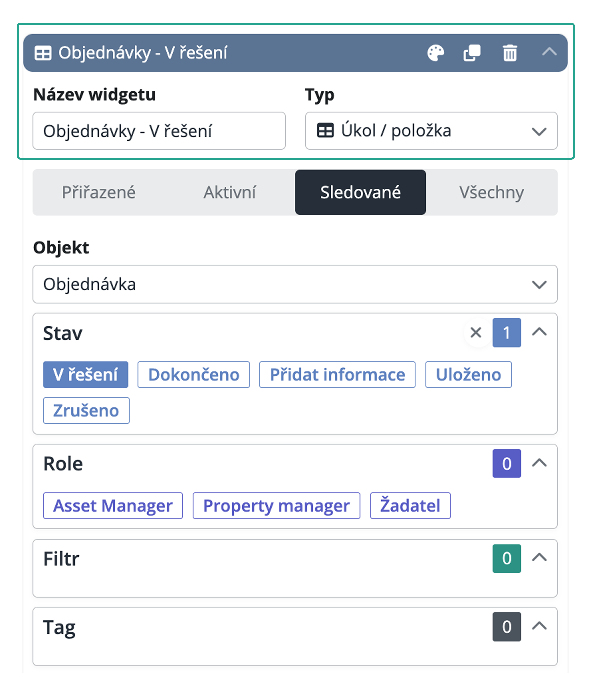
Task: Open the Objekt dropdown
Action: click(295, 284)
